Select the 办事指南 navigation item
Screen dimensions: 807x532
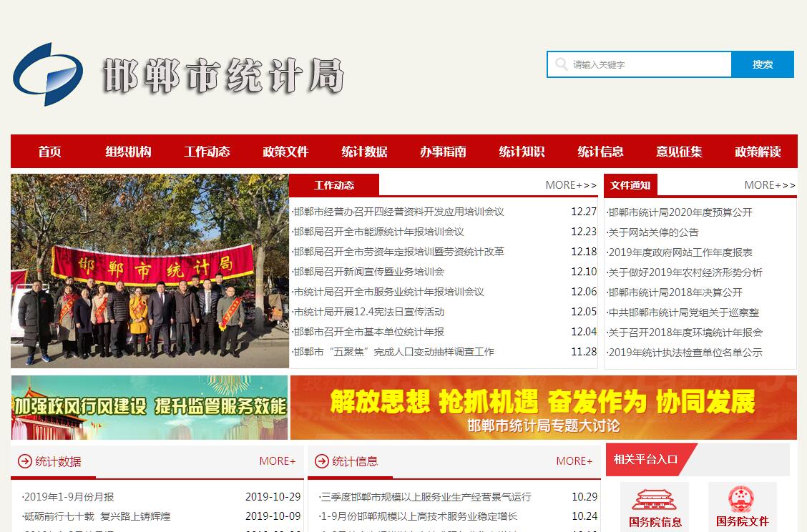click(443, 152)
